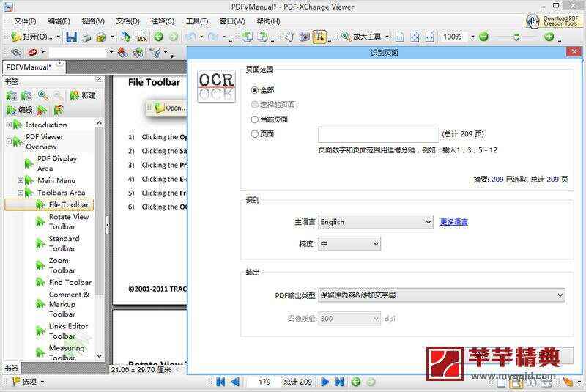This screenshot has height=392, width=586.
Task: Click the Find Previous binoculars icon
Action: tap(122, 52)
